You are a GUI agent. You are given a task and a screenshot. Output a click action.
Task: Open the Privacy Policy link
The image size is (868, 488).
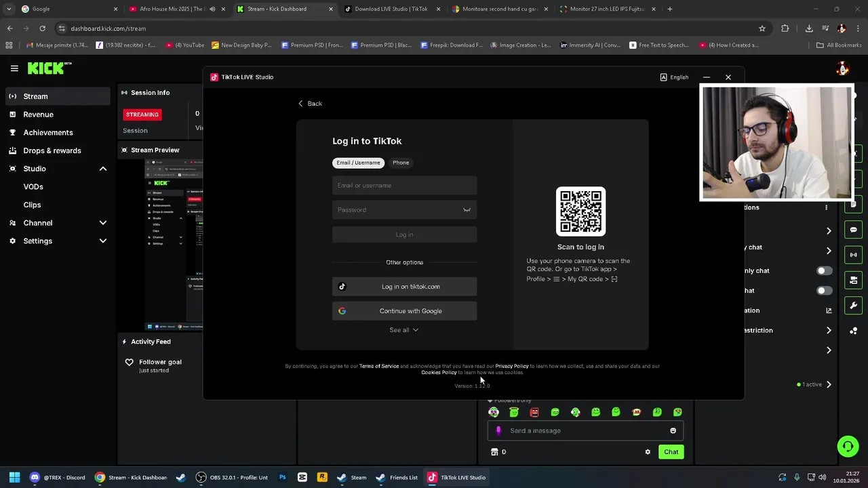(512, 366)
